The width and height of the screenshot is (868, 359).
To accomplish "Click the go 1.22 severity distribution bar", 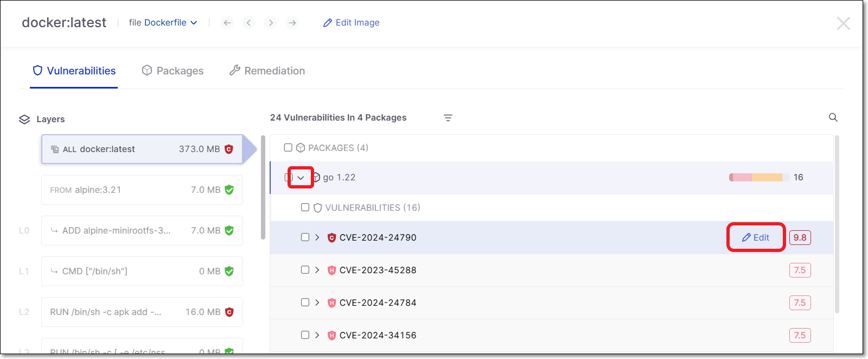I will [759, 178].
